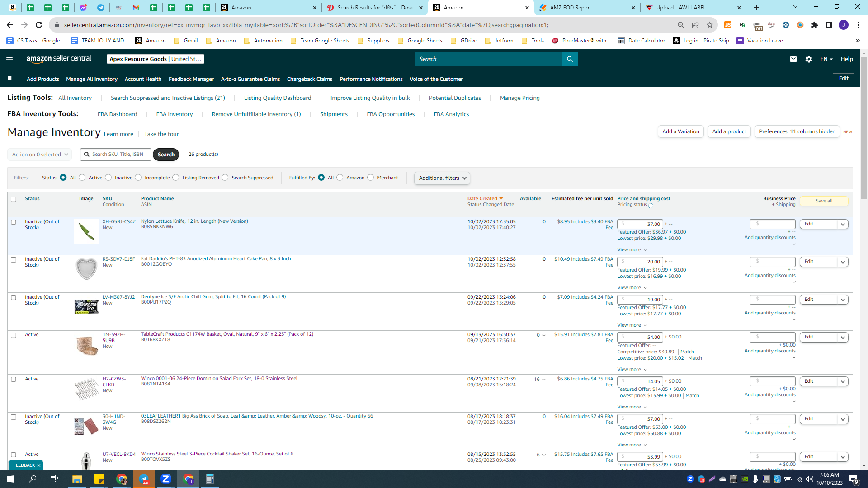Filter by Fulfilled By Merchant radio
The height and width of the screenshot is (488, 868).
(x=371, y=178)
